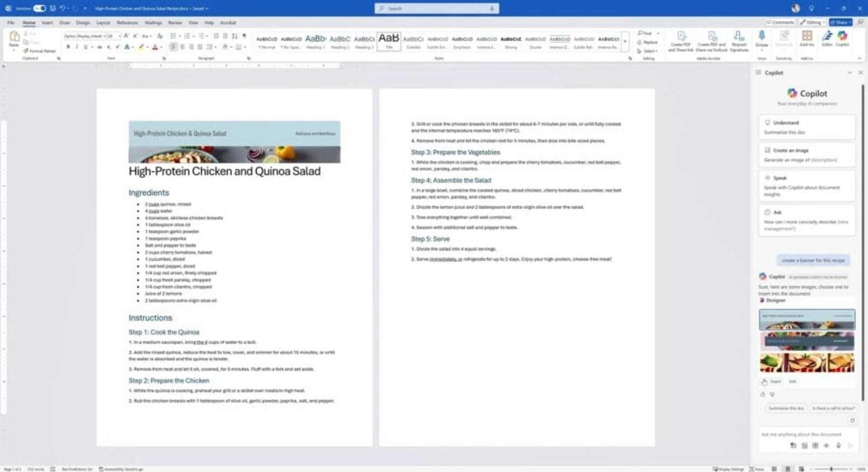Click the Share button

[840, 22]
